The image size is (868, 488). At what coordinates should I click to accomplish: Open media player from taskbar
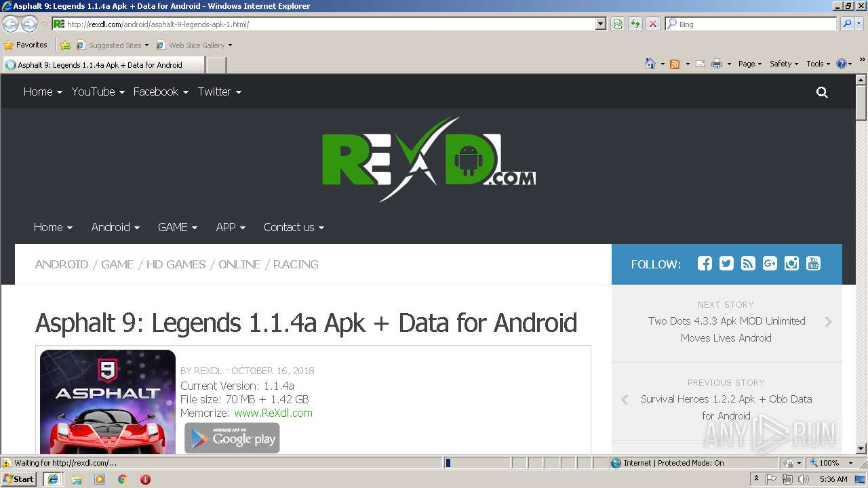[x=100, y=479]
